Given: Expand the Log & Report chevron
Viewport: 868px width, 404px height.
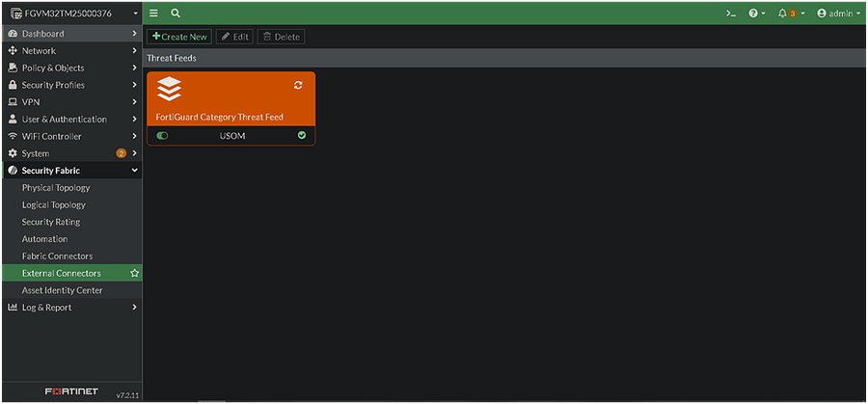Looking at the screenshot, I should (134, 308).
